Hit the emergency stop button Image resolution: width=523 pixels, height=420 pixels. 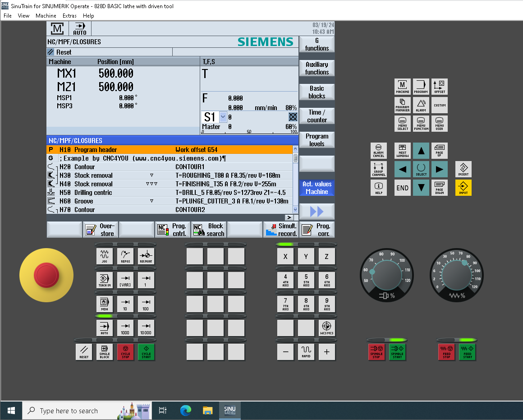point(46,275)
